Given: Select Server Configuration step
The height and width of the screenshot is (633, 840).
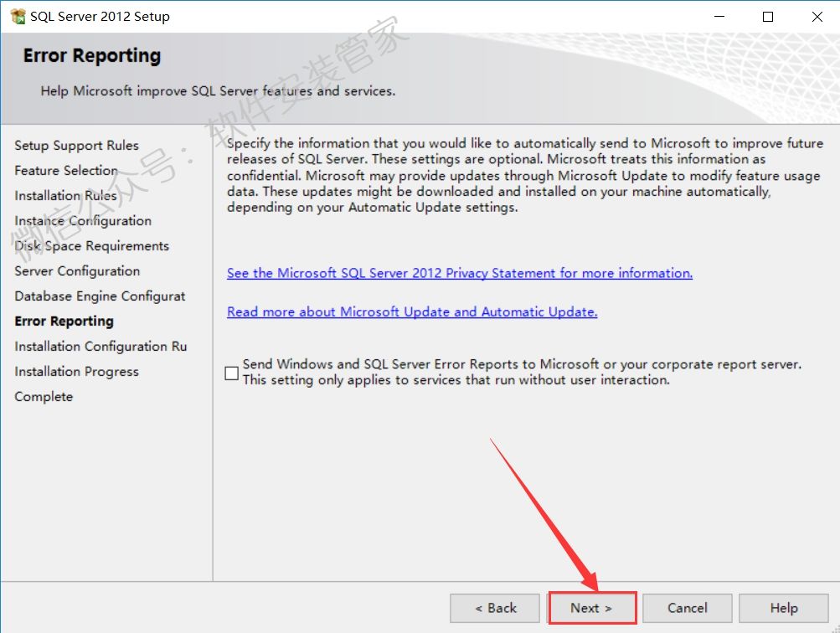Looking at the screenshot, I should point(77,271).
